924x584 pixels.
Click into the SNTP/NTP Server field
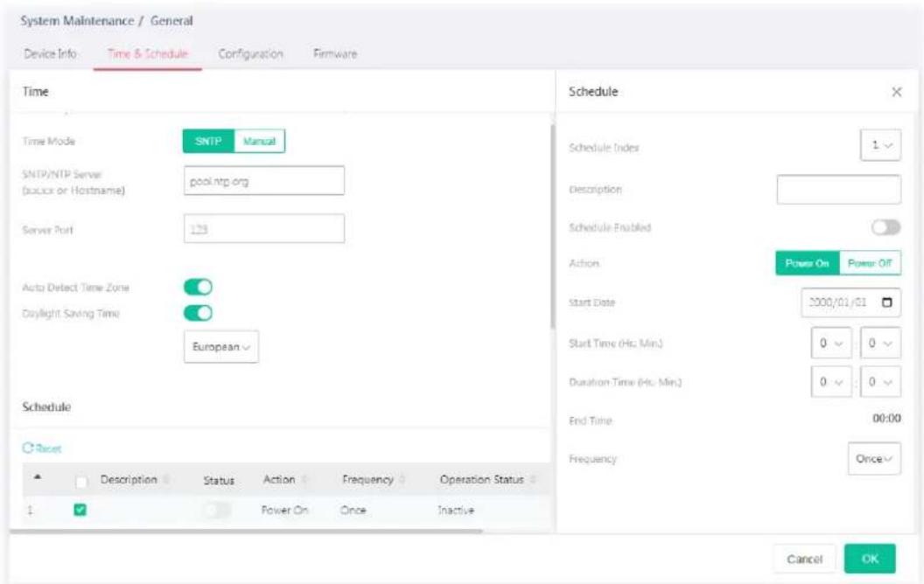pyautogui.click(x=264, y=181)
